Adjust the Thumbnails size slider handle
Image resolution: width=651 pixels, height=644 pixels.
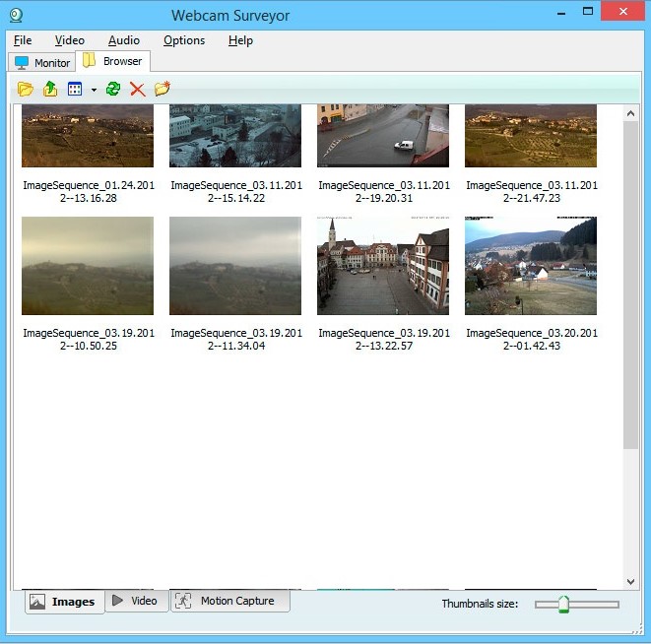pos(563,605)
